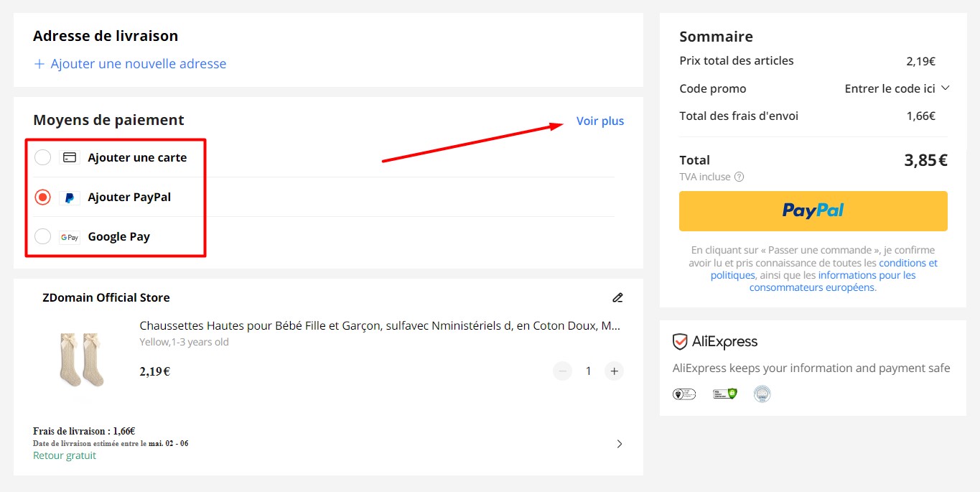980x492 pixels.
Task: Click the TVA incluse help question mark icon
Action: 740,177
